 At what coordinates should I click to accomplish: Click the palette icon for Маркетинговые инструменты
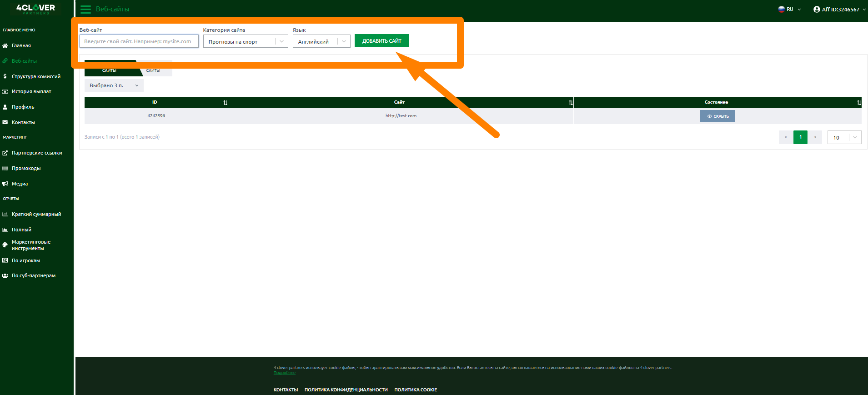tap(5, 245)
